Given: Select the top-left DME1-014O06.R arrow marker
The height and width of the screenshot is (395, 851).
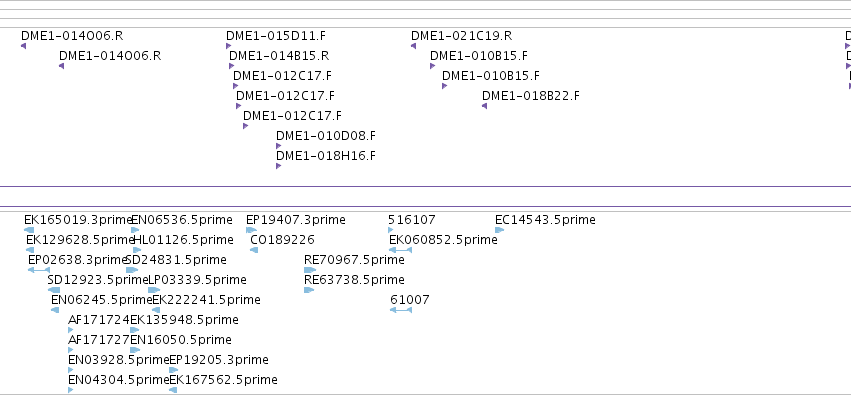Looking at the screenshot, I should 23,46.
